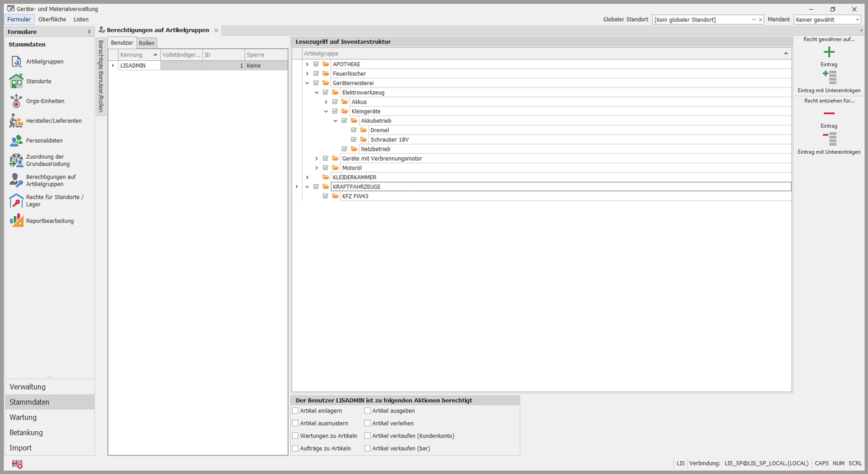Image resolution: width=868 pixels, height=474 pixels.
Task: Open Reportbearbeitung icon
Action: (x=16, y=221)
